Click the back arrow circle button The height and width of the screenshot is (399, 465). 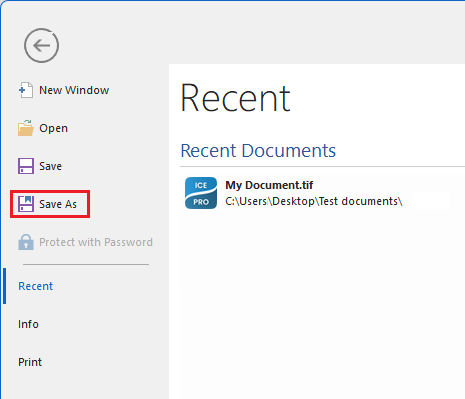[x=41, y=45]
